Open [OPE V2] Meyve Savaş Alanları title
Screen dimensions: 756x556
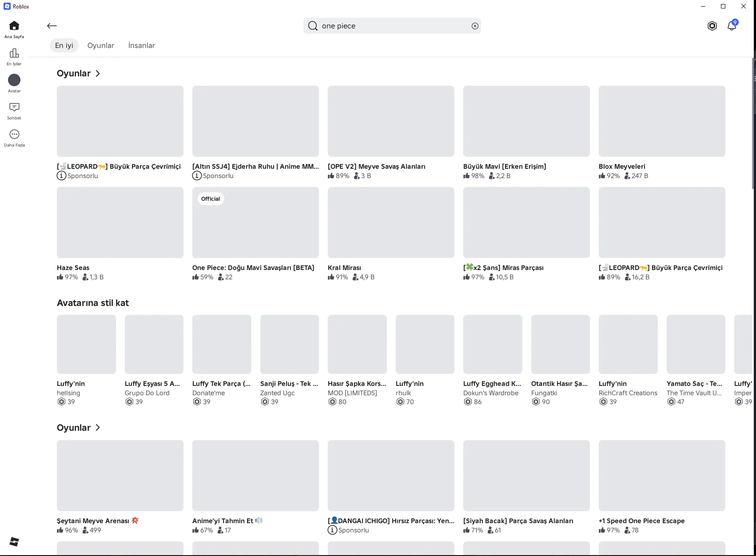coord(377,167)
